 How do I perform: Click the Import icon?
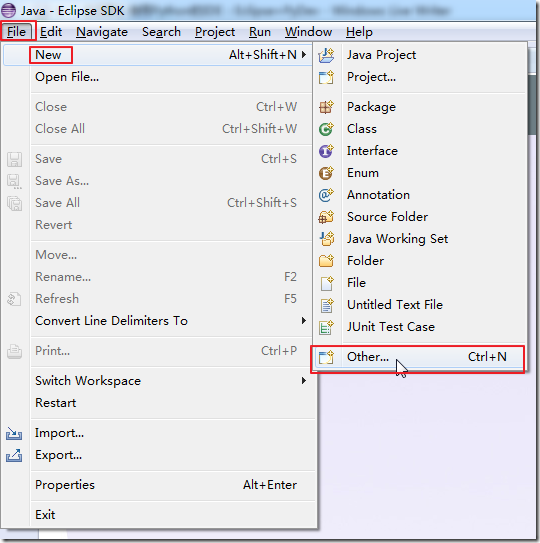point(14,433)
